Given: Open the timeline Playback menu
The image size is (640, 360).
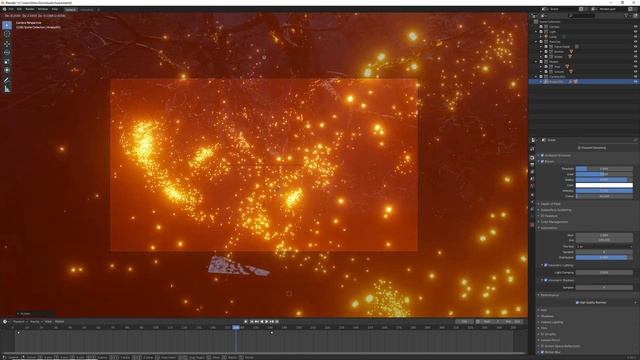Looking at the screenshot, I should [19, 322].
